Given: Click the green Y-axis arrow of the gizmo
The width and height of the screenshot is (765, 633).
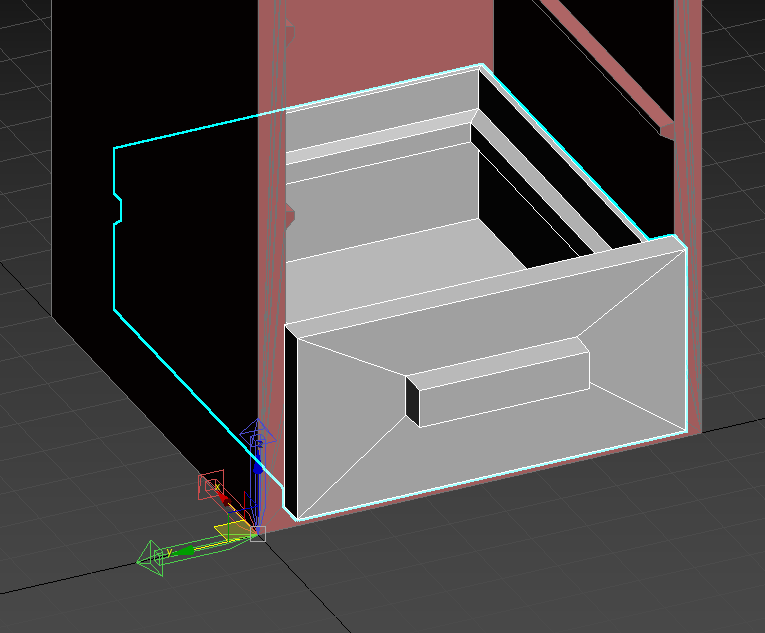Looking at the screenshot, I should tap(195, 548).
